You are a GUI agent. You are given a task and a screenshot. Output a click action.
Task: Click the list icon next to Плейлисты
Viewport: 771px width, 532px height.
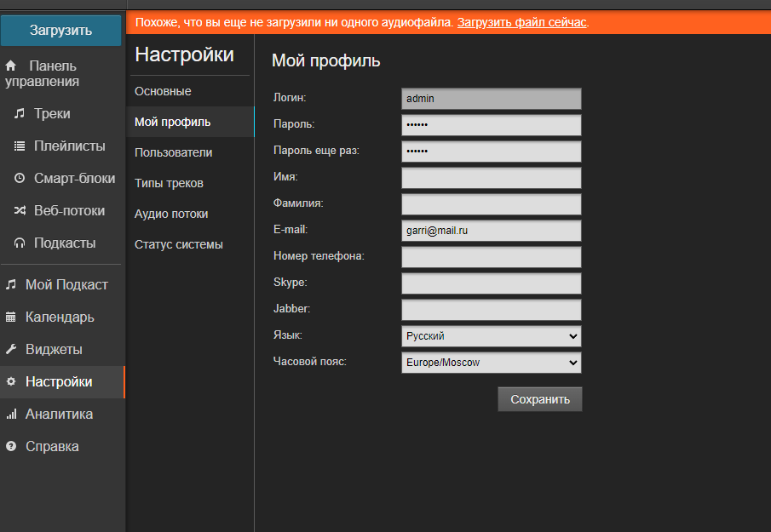coord(20,146)
